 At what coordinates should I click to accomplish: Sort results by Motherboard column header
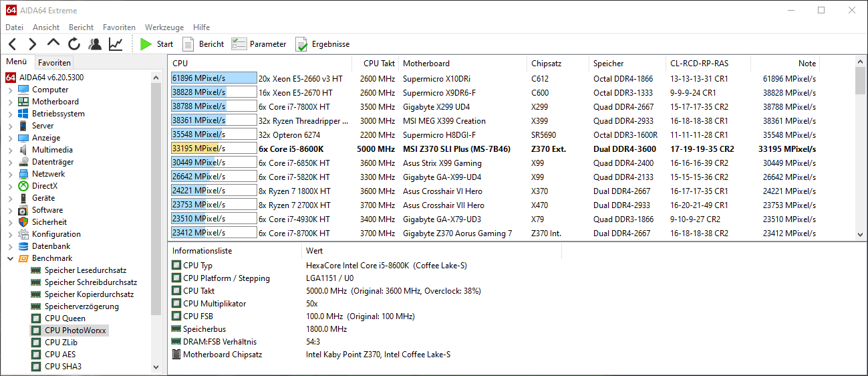point(463,64)
